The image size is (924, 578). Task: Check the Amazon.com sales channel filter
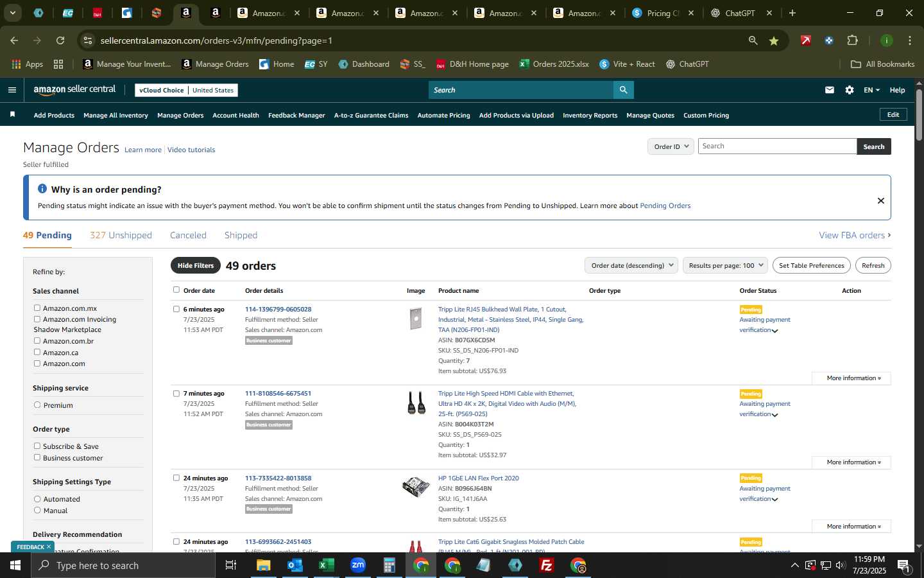click(37, 363)
